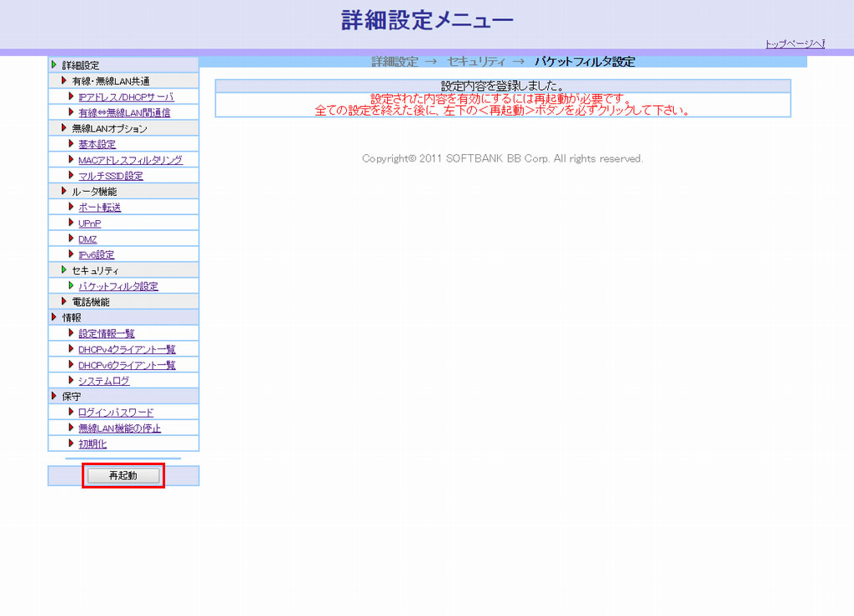Select the DMZ link

(88, 239)
